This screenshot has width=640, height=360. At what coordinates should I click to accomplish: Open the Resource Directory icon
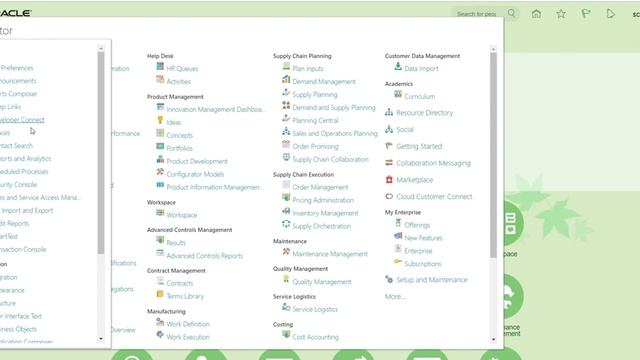389,112
